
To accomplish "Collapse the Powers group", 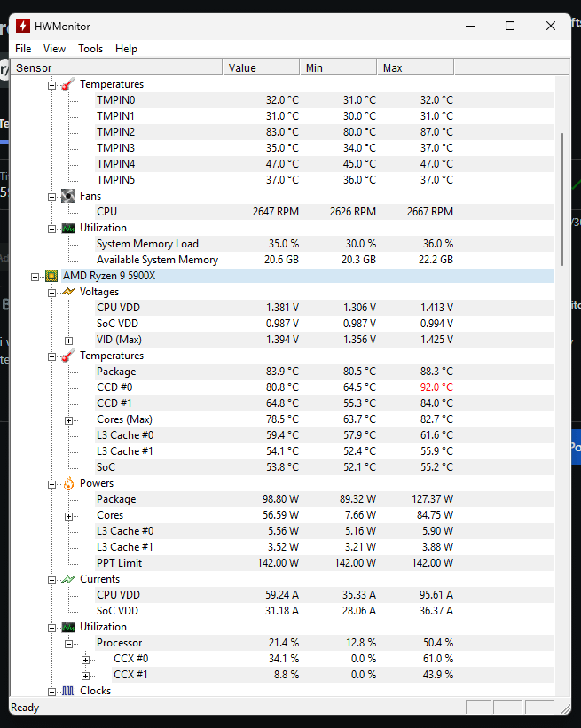I will [52, 485].
